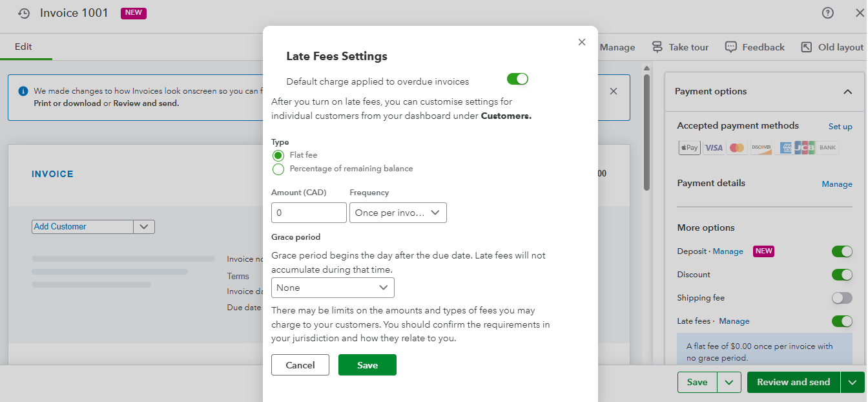
Task: Collapse the Payment options panel
Action: click(x=847, y=92)
